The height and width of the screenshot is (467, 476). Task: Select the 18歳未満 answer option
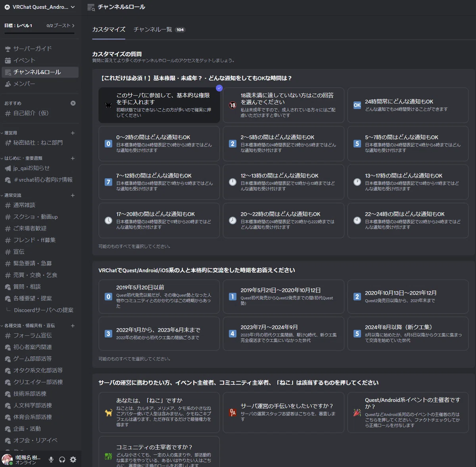click(x=283, y=105)
